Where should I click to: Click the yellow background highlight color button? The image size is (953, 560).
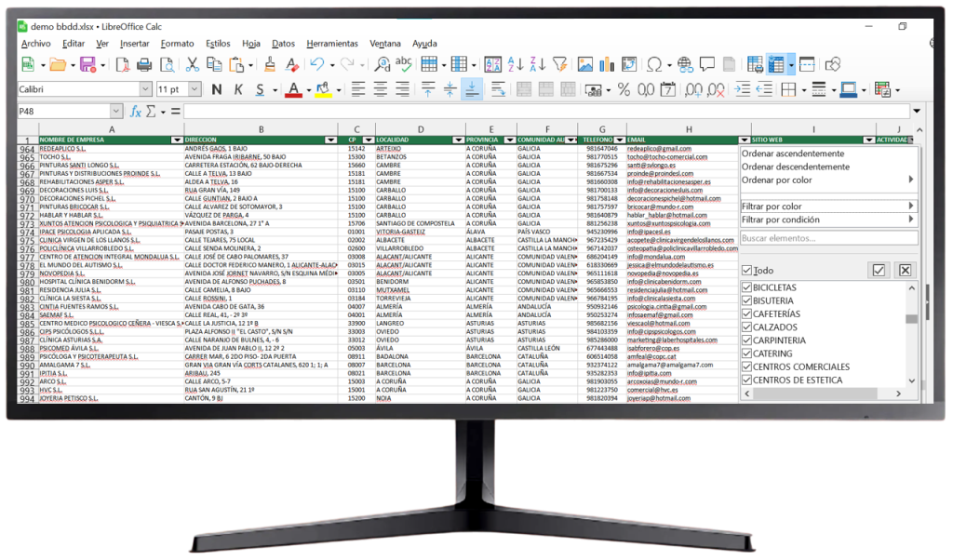pos(322,89)
